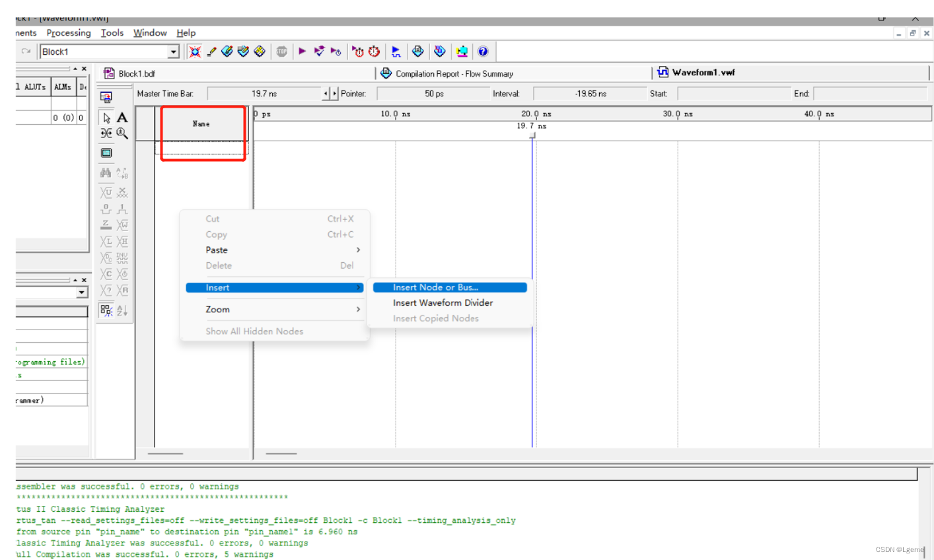Pick the Zoom magnifier tool
Screen dimensions: 934x560
click(x=122, y=133)
